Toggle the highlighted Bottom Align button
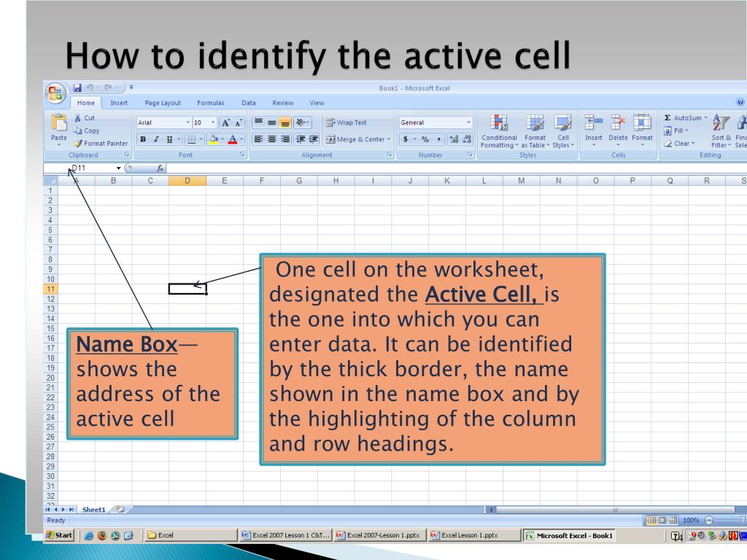The image size is (747, 560). 285,122
